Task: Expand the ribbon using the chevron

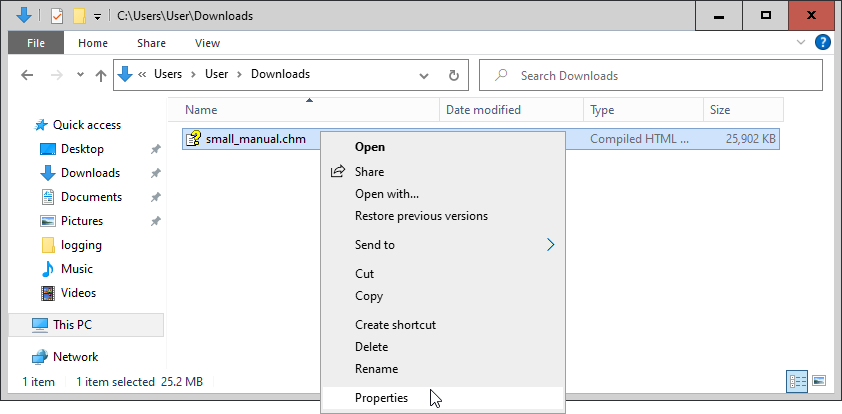Action: (x=801, y=42)
